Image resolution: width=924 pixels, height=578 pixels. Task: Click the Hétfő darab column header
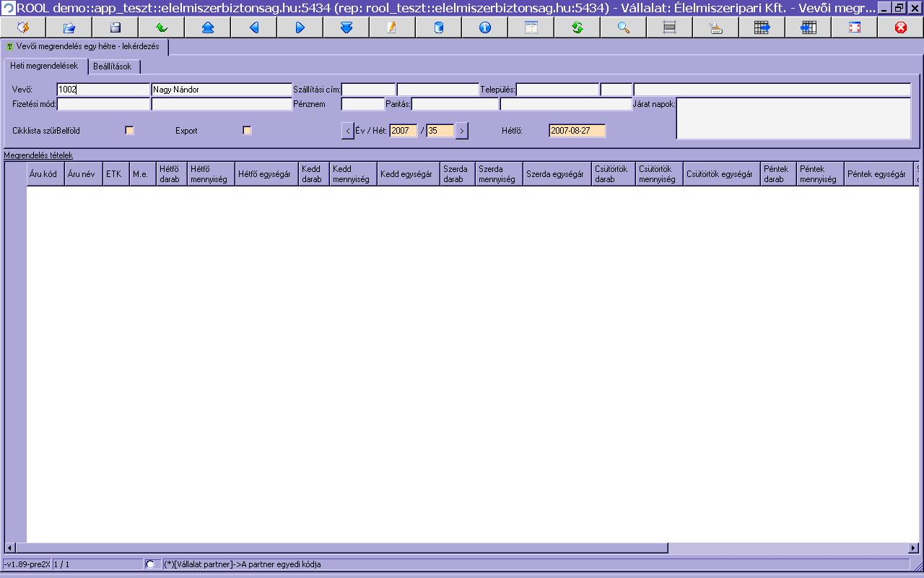[171, 174]
